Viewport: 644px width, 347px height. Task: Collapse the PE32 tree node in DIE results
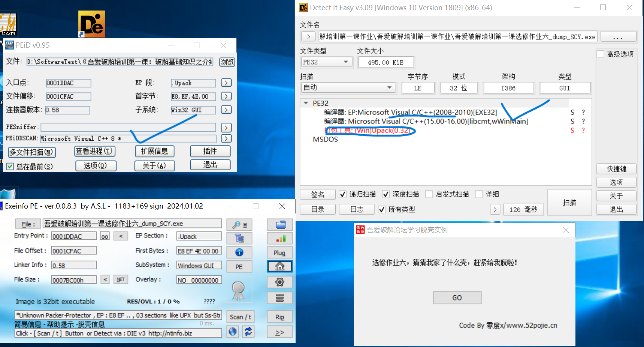pos(306,103)
